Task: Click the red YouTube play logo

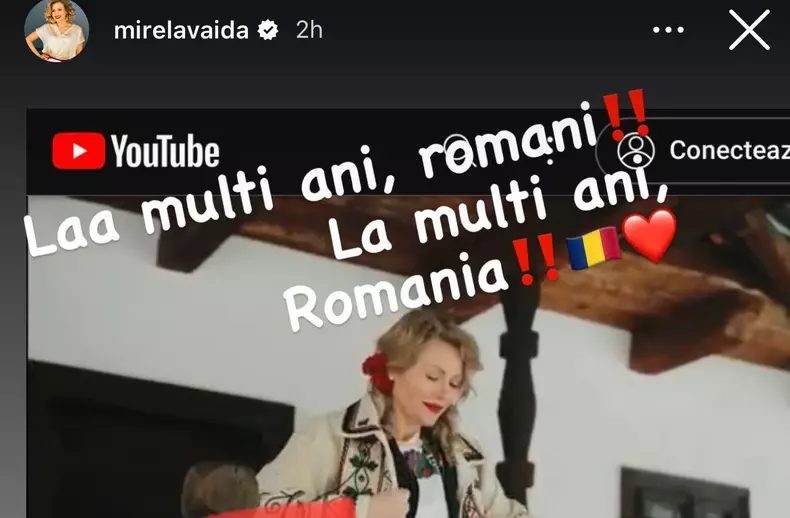Action: click(x=79, y=151)
